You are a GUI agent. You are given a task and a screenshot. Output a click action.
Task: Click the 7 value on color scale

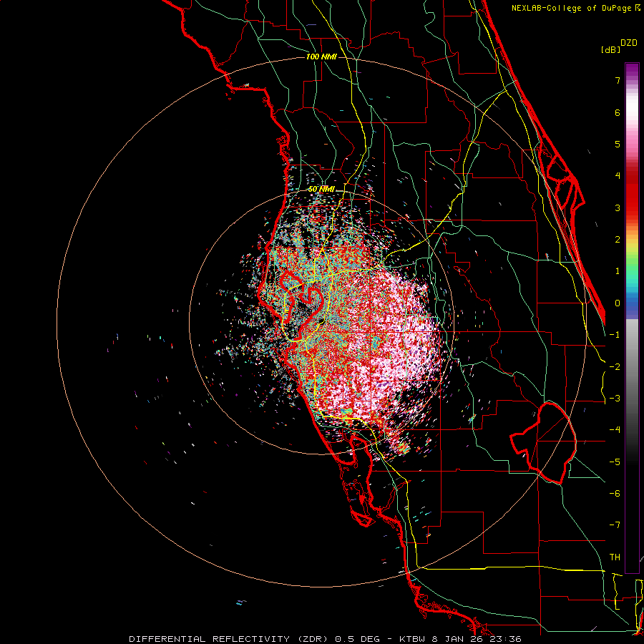[x=618, y=80]
